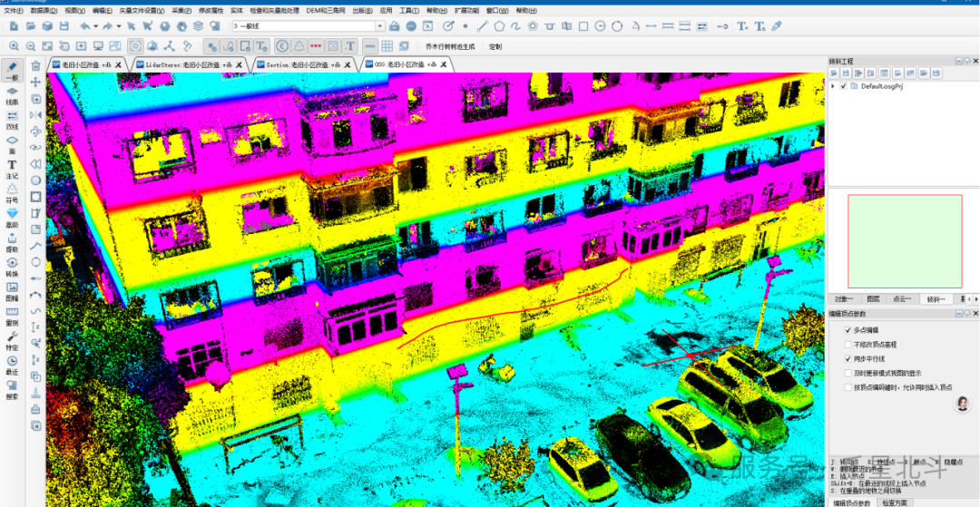Select the pentagon polygon drawing tool
Image resolution: width=980 pixels, height=507 pixels.
[499, 26]
